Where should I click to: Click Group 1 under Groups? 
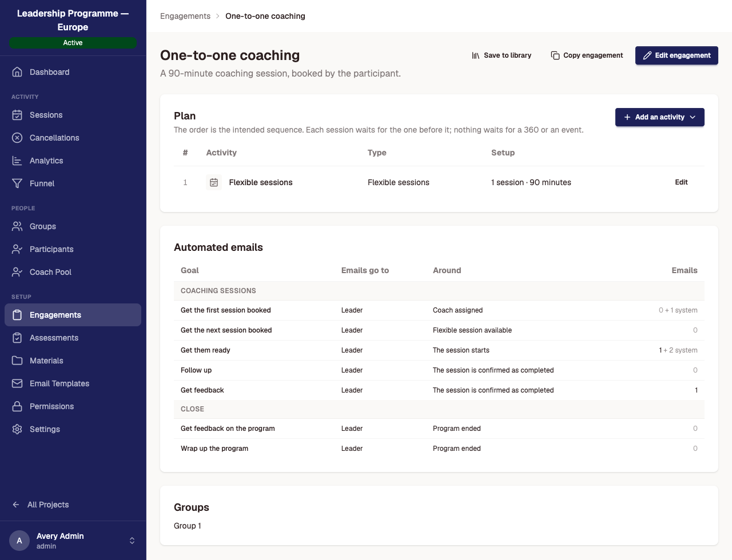(x=188, y=526)
